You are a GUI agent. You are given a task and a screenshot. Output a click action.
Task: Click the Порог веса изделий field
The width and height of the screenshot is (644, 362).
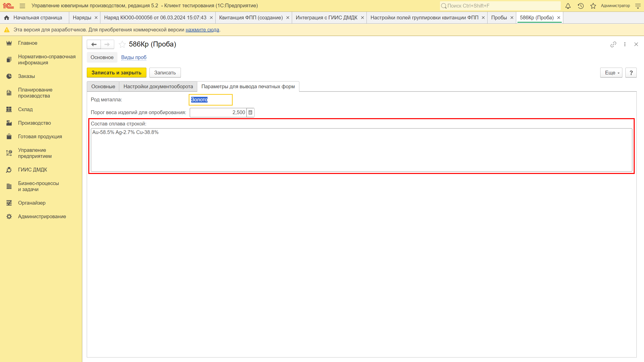[218, 112]
